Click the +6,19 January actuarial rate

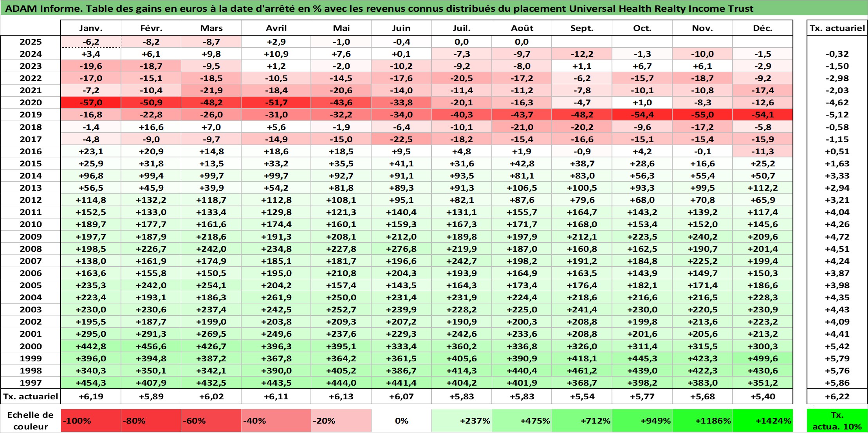pyautogui.click(x=91, y=396)
